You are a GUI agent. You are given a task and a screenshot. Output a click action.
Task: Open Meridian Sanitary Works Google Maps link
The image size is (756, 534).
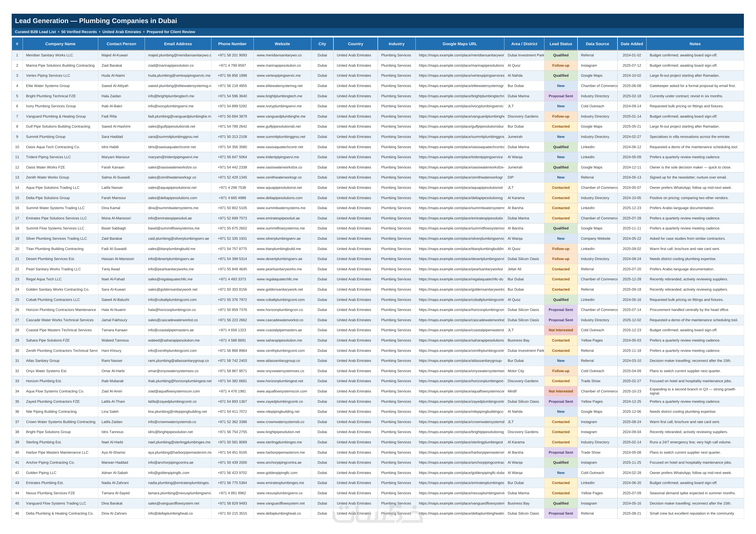(460, 55)
